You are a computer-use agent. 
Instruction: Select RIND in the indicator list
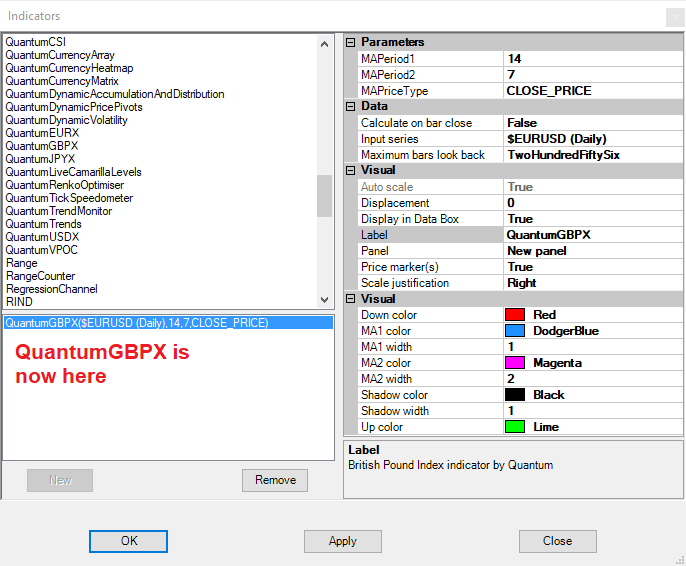point(19,302)
